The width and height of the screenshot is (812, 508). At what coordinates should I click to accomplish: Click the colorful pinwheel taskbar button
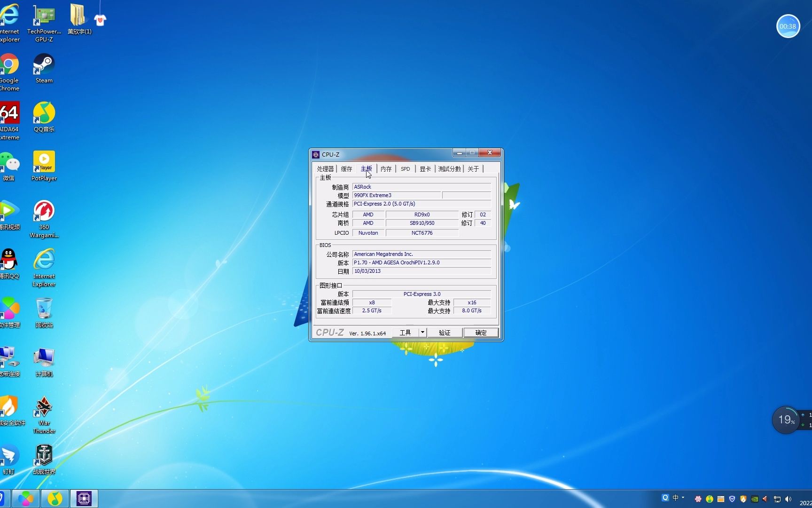26,499
